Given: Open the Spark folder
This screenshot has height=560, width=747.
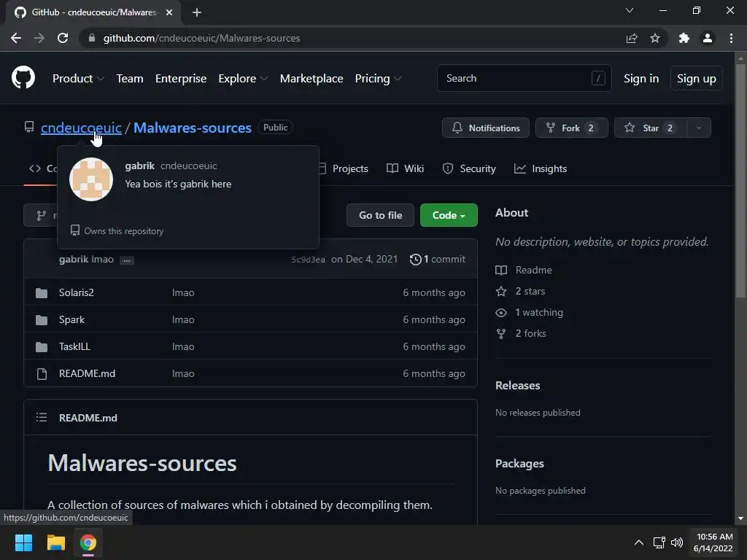Looking at the screenshot, I should (71, 319).
